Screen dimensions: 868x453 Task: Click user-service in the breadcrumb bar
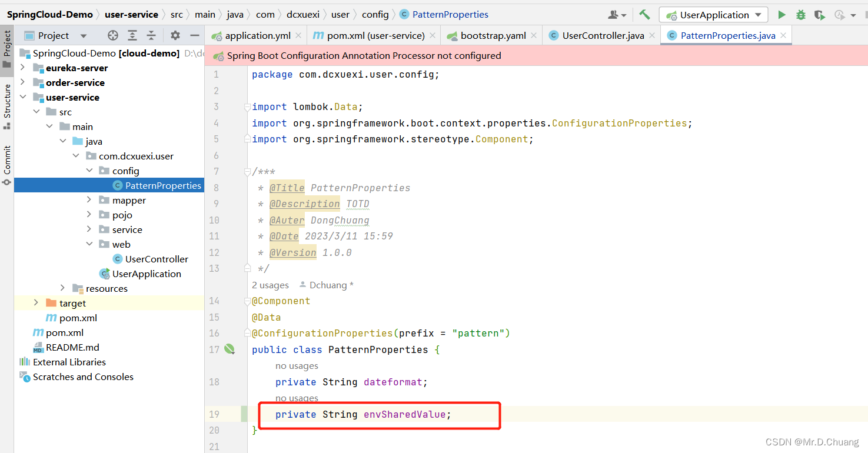click(x=131, y=15)
